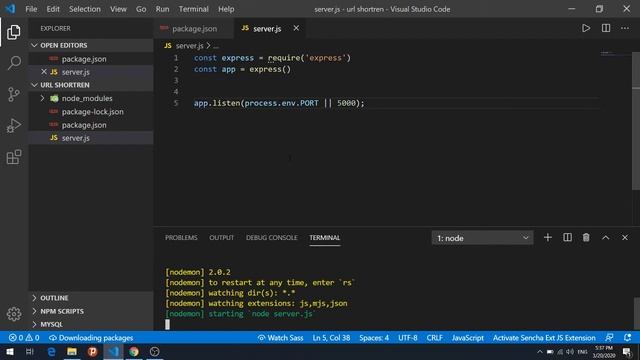The width and height of the screenshot is (640, 360).
Task: Click the feedback icon in status bar
Action: click(609, 338)
